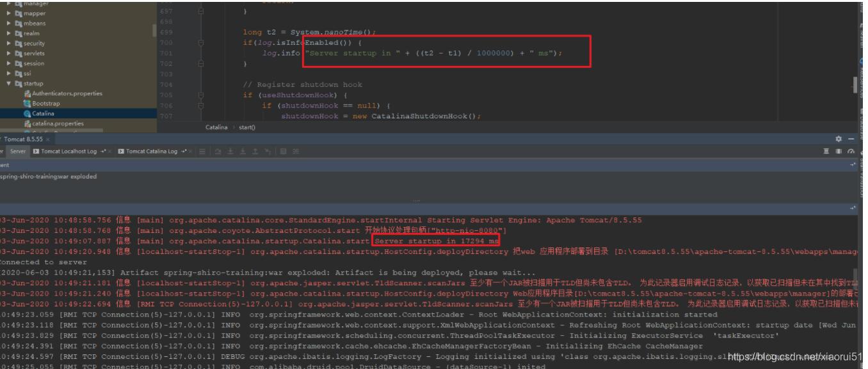The height and width of the screenshot is (369, 868).
Task: Click the Bootstrap class icon in tree
Action: point(28,104)
